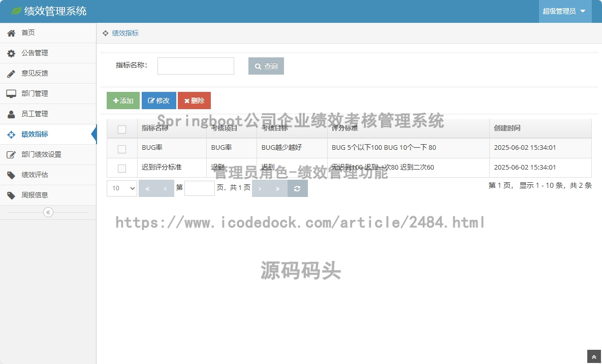This screenshot has width=602, height=364.
Task: Click the edit icon beside 部门绩效设置
Action: [11, 154]
